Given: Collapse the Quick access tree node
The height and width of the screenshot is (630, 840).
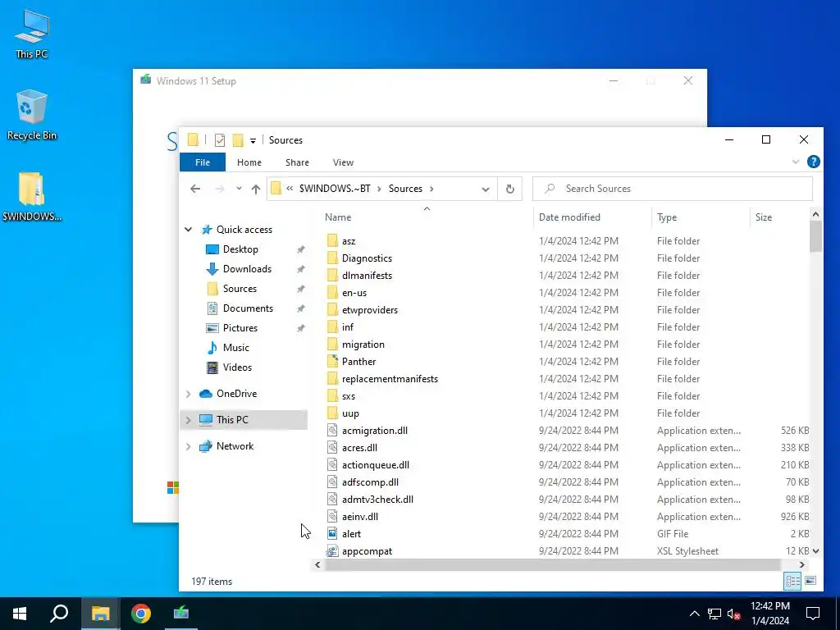Looking at the screenshot, I should [x=189, y=230].
